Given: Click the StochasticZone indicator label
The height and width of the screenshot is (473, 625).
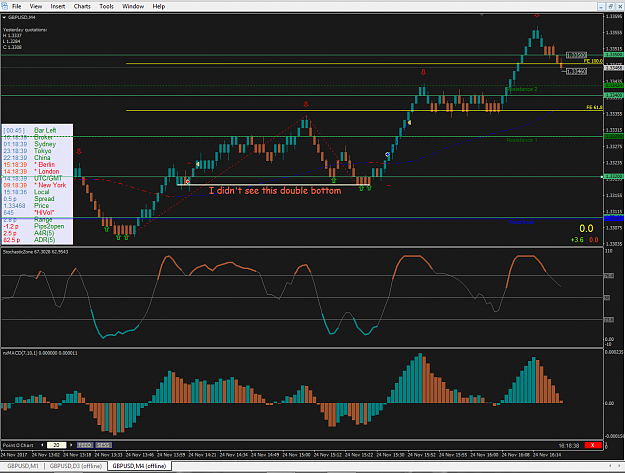Looking at the screenshot, I should coord(35,252).
